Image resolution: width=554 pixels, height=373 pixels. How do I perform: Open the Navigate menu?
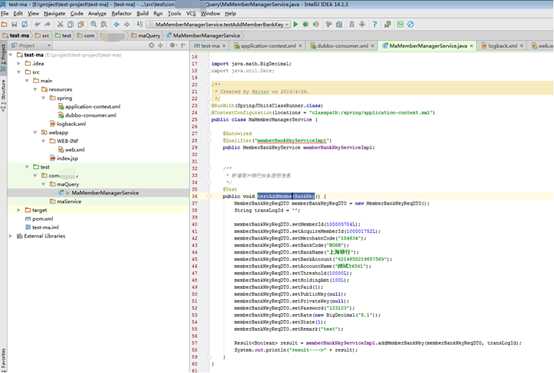point(54,13)
